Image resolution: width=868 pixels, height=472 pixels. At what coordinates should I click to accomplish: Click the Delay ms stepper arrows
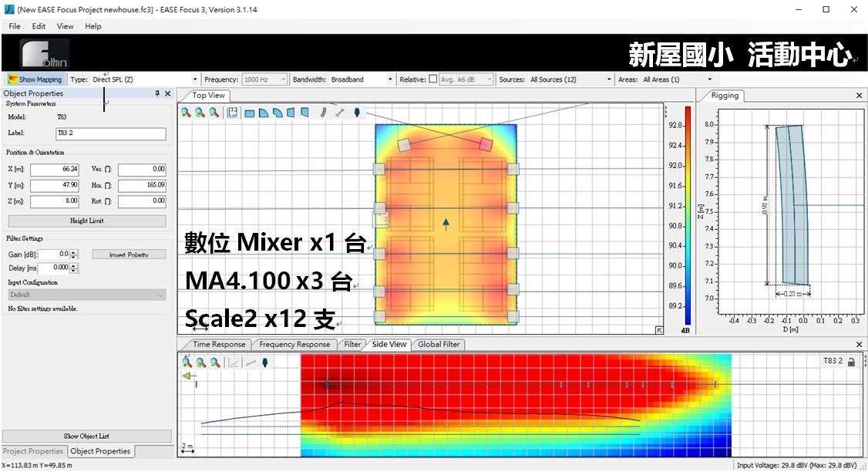tap(74, 268)
